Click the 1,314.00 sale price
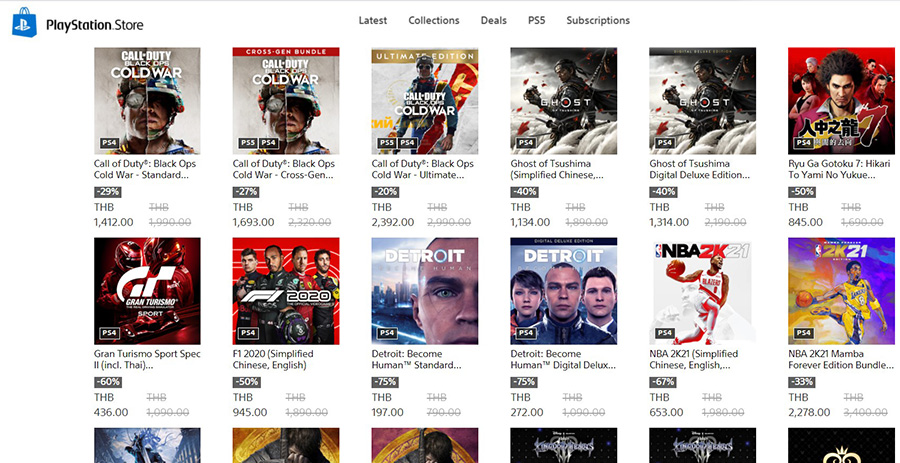Image resolution: width=900 pixels, height=463 pixels. 669,222
